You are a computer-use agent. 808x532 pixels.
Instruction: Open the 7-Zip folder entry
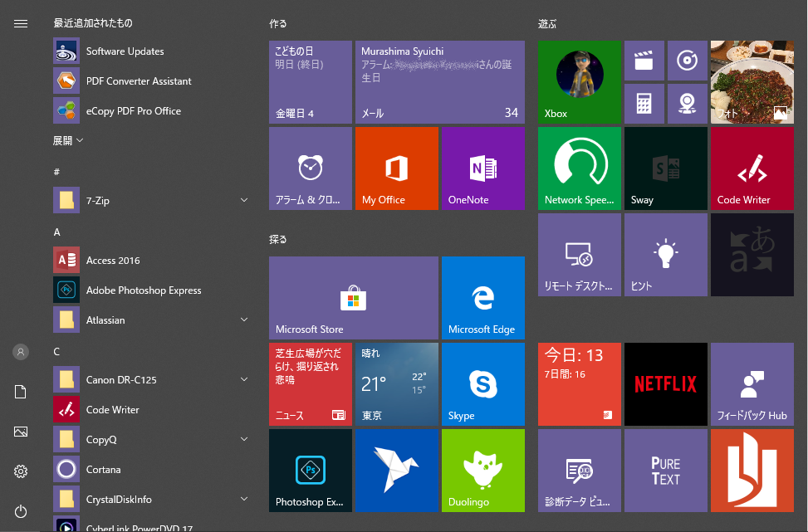152,200
